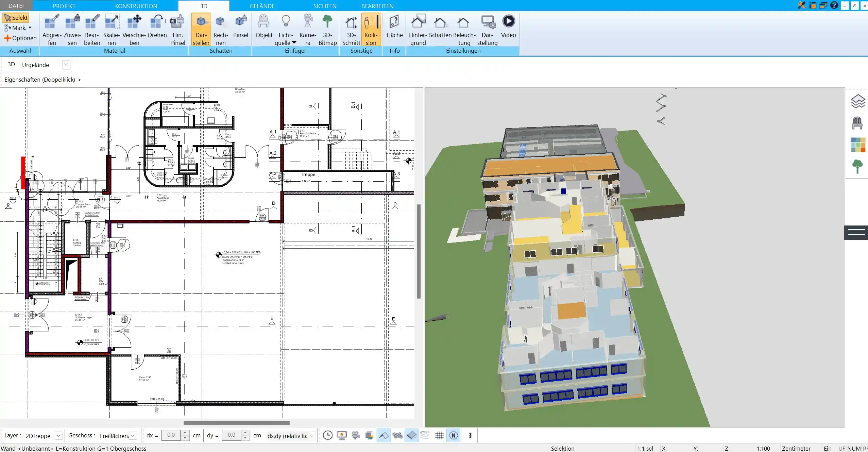The width and height of the screenshot is (868, 452).
Task: Click the Hin. Pinsel brush tool
Action: click(177, 30)
